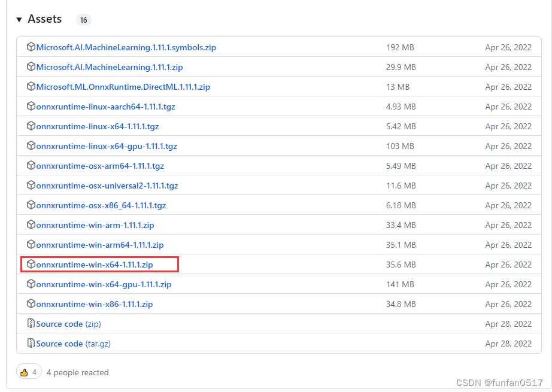Click the 35.1 MB file size

click(401, 244)
